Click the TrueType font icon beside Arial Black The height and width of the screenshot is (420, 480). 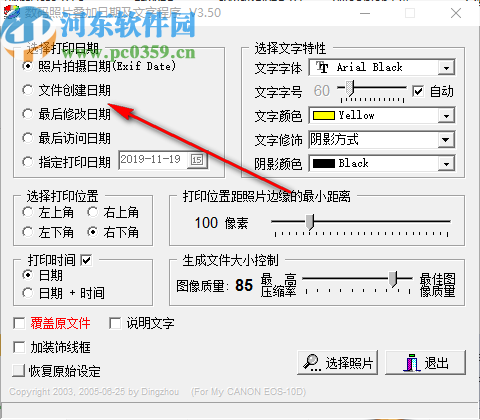322,67
